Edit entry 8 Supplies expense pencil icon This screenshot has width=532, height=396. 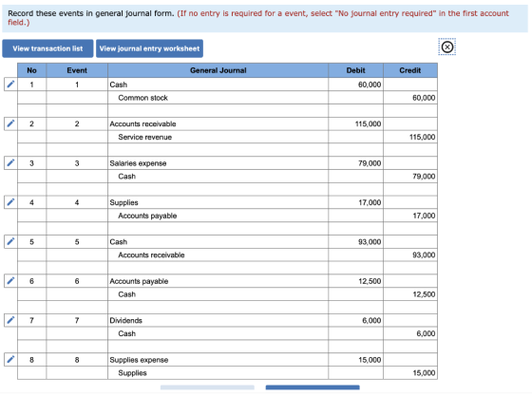tap(10, 359)
